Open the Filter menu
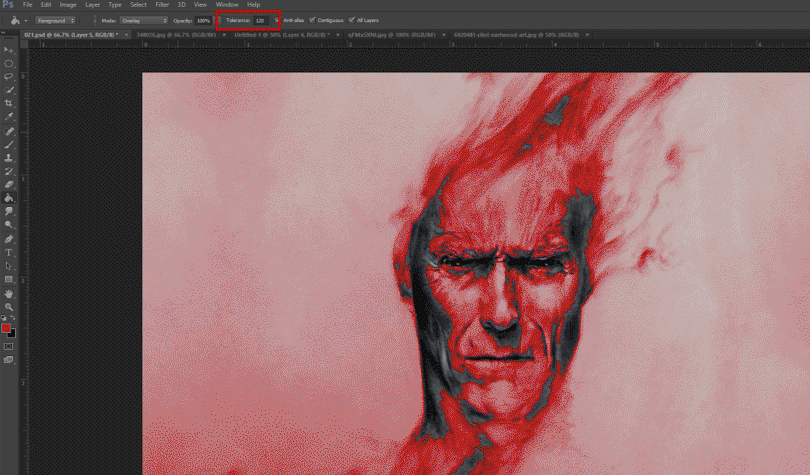 (162, 5)
